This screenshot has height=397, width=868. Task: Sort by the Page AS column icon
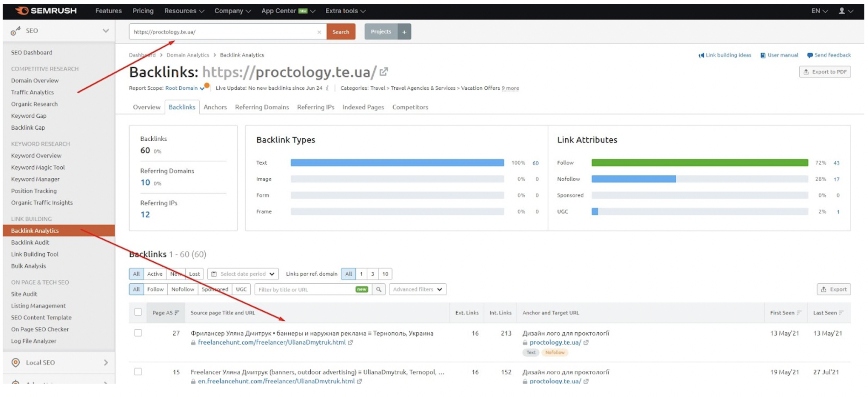[177, 313]
